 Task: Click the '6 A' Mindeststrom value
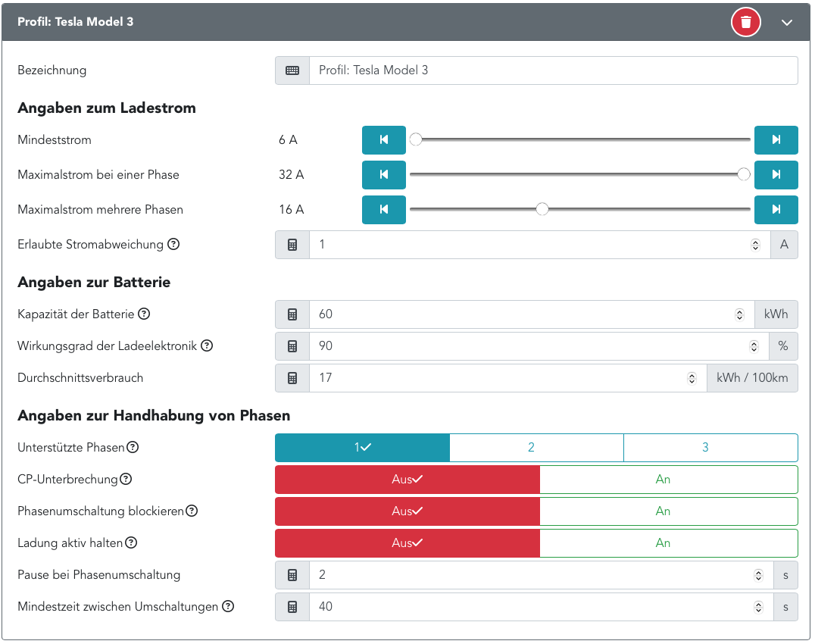coord(288,140)
